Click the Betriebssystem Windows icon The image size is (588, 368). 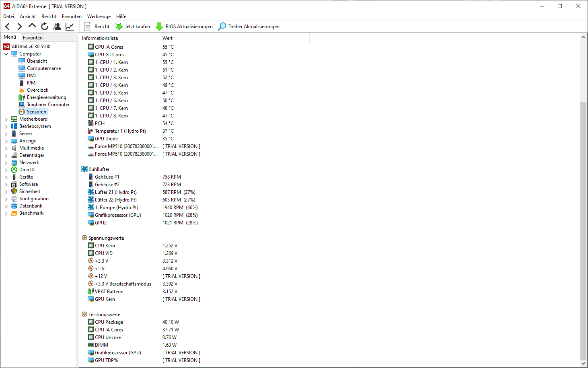pyautogui.click(x=14, y=126)
